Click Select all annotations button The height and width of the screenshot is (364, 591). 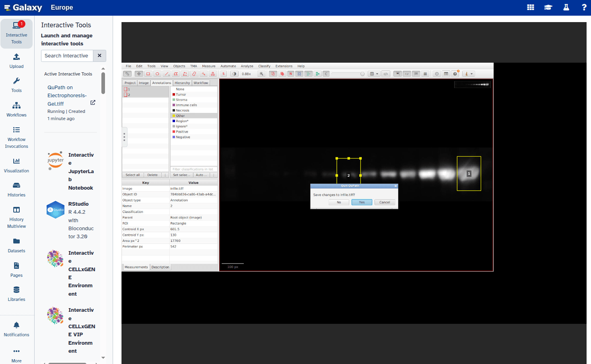(x=133, y=175)
